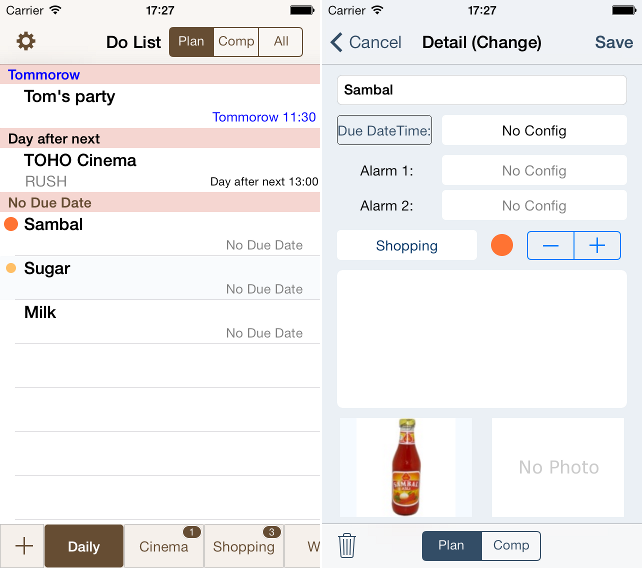Open Alarm 1 No Config picker
Viewport: 642px width, 568px height.
pyautogui.click(x=534, y=170)
